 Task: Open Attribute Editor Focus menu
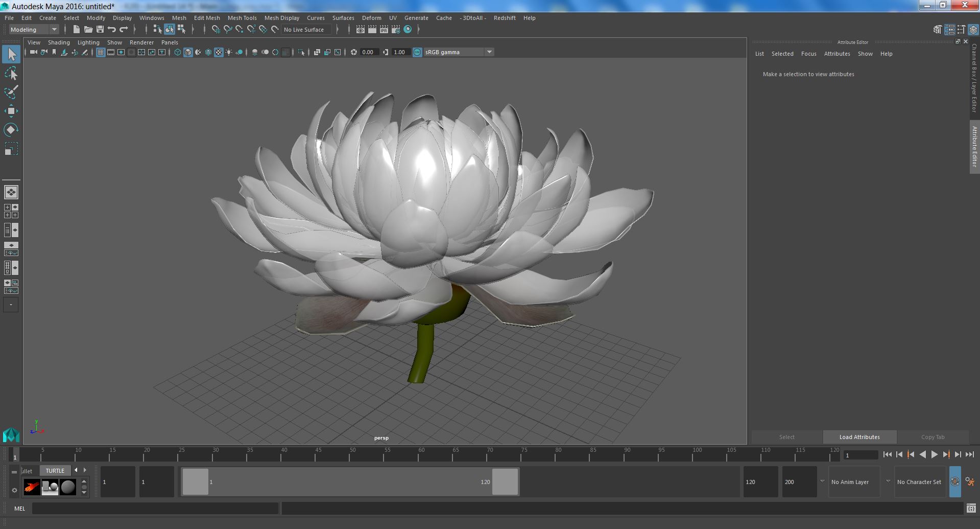click(x=808, y=54)
